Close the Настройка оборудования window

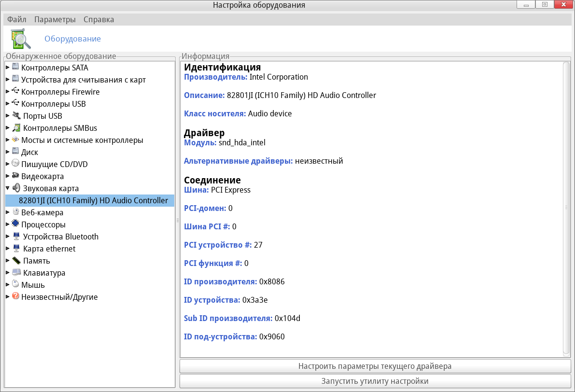click(x=564, y=5)
